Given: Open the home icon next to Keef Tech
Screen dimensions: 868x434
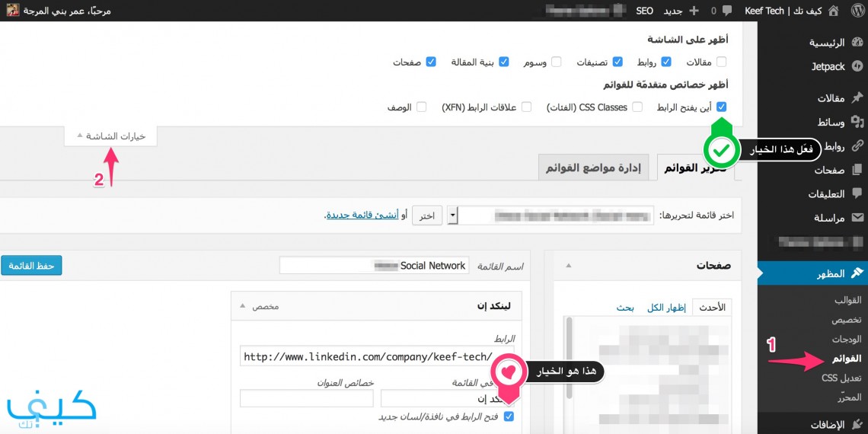Looking at the screenshot, I should 832,11.
